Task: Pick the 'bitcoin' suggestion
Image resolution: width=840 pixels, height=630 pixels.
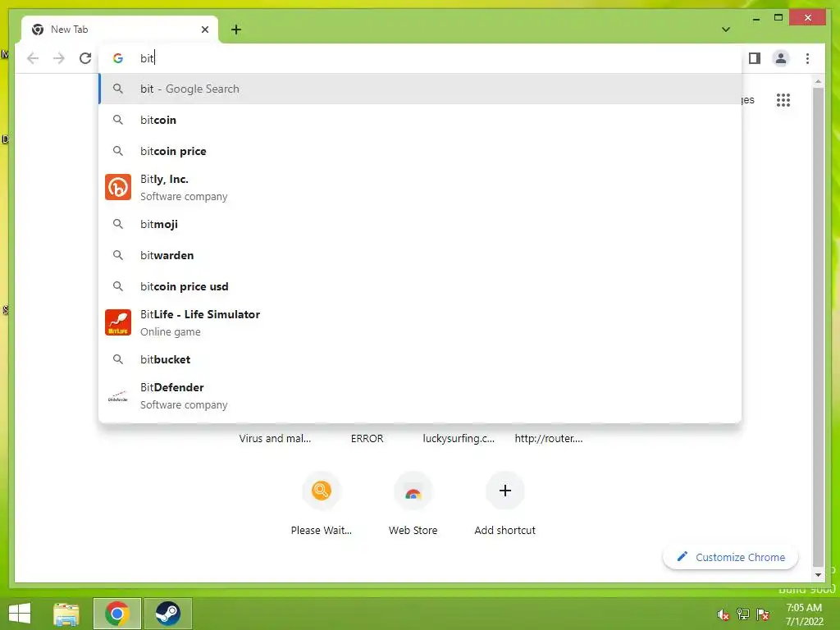Action: [420, 120]
